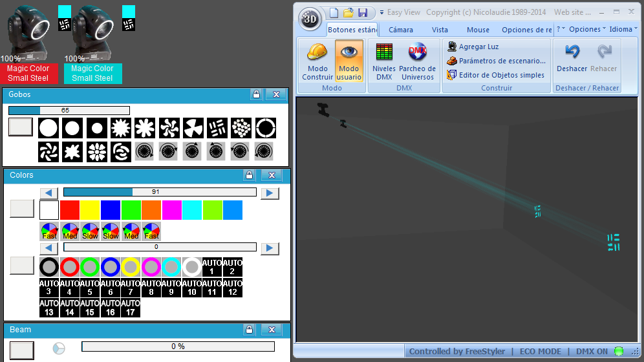Click the AUTO 1 color button

point(211,267)
